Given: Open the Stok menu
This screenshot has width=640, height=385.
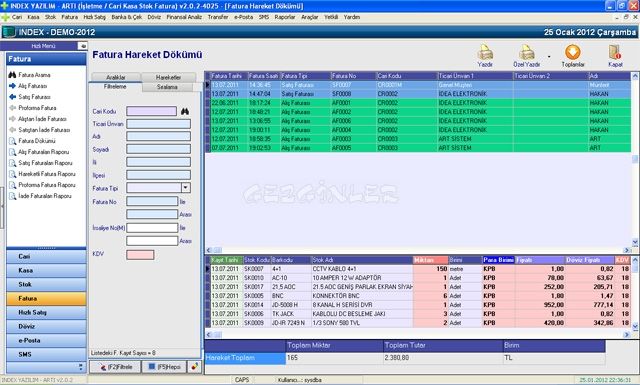Looking at the screenshot, I should pyautogui.click(x=50, y=17).
